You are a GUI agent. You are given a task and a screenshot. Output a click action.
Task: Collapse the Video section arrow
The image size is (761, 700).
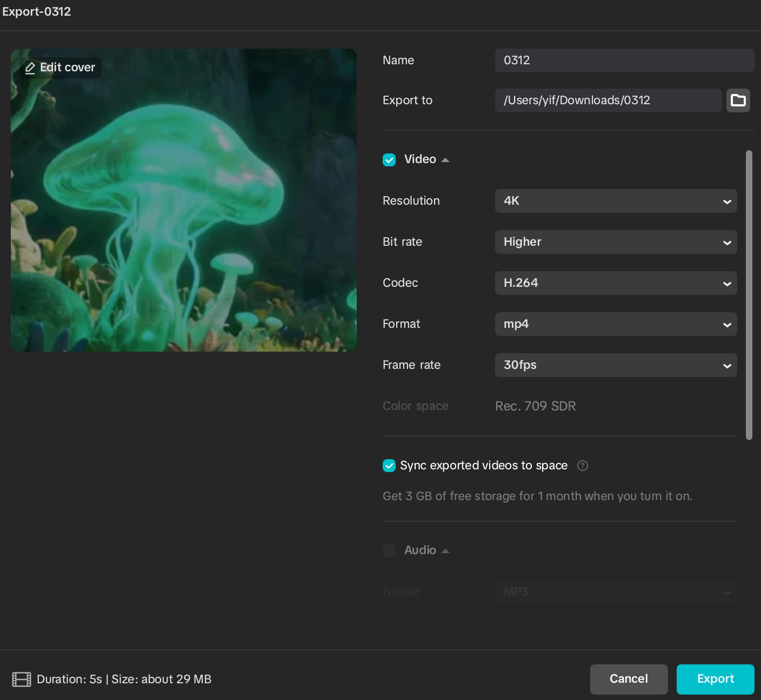(x=445, y=160)
